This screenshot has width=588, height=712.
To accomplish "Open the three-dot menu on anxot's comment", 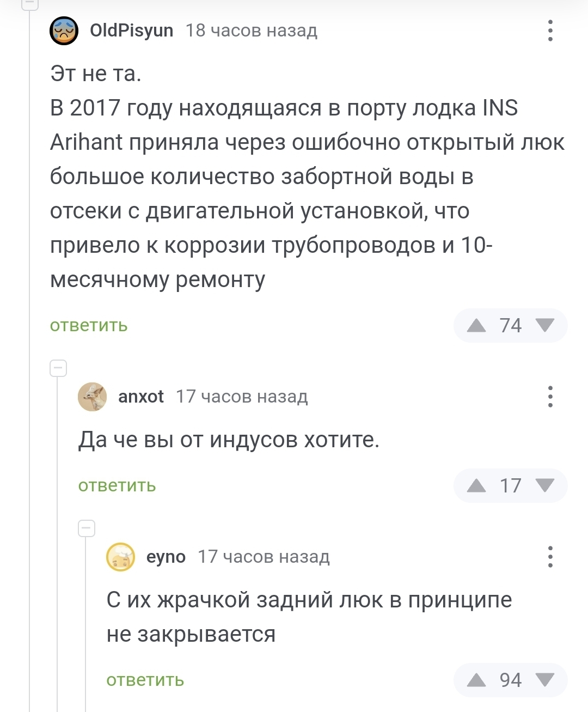I will click(x=551, y=397).
